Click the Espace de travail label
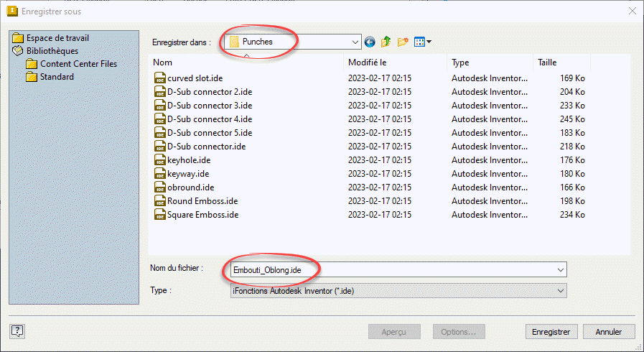This screenshot has width=644, height=352. click(x=57, y=38)
